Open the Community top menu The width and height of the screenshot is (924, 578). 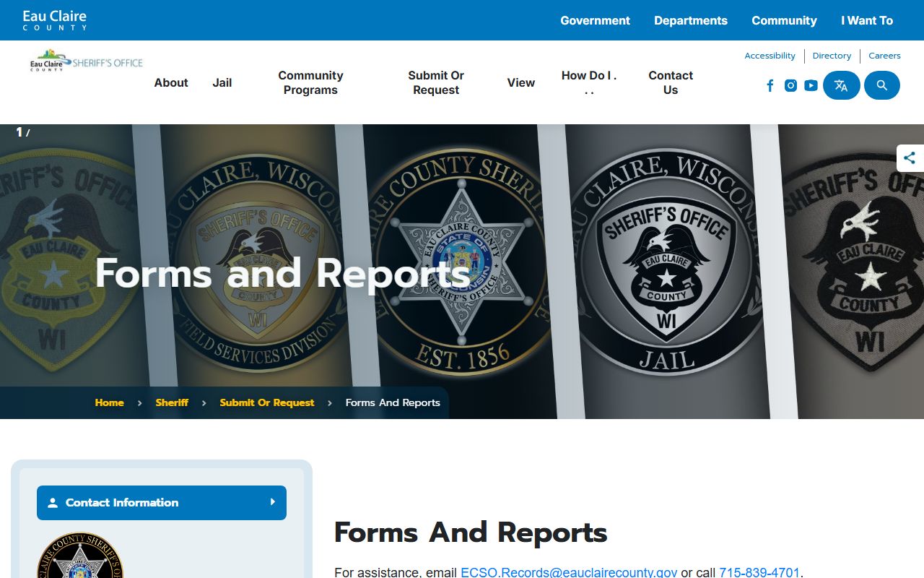pos(784,20)
